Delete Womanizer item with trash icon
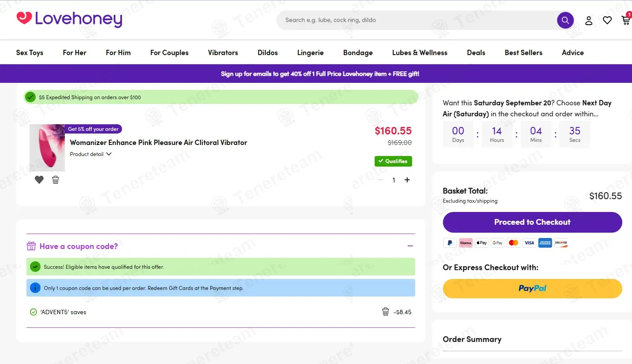 56,180
